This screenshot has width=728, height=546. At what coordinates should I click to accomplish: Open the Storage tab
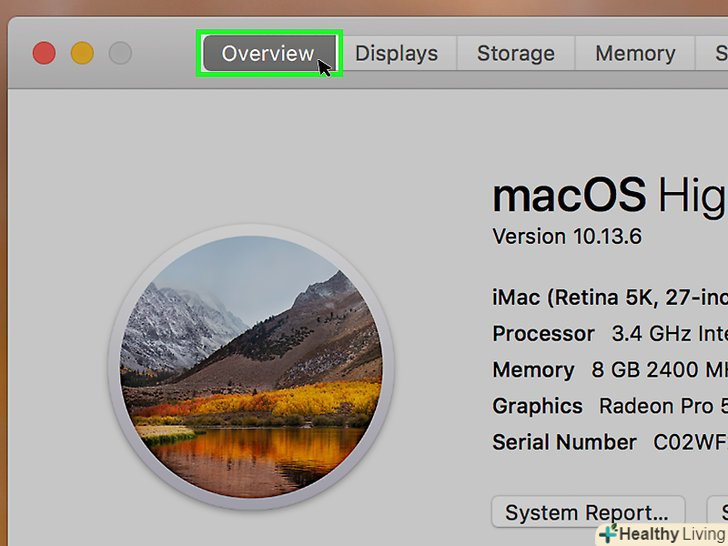click(515, 53)
